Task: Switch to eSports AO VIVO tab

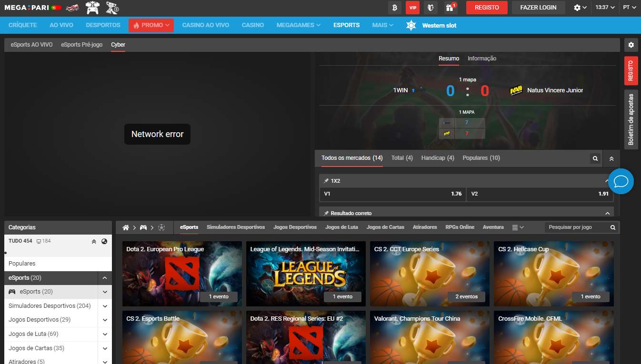Action: point(31,45)
